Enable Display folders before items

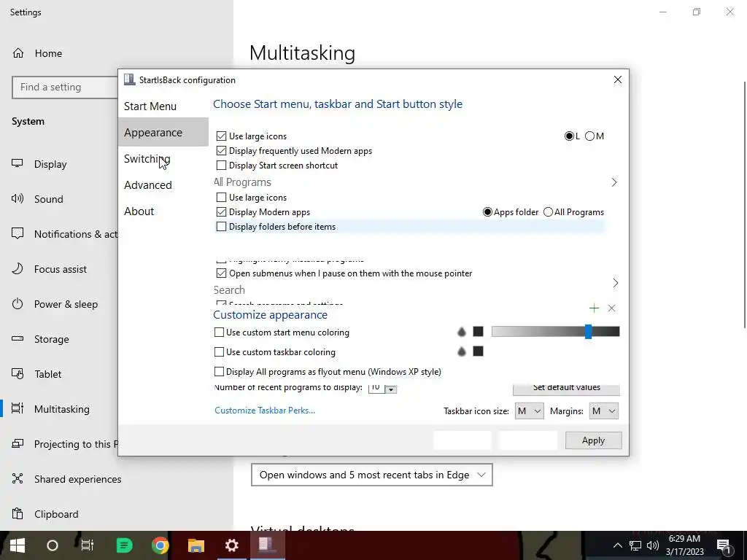[221, 227]
